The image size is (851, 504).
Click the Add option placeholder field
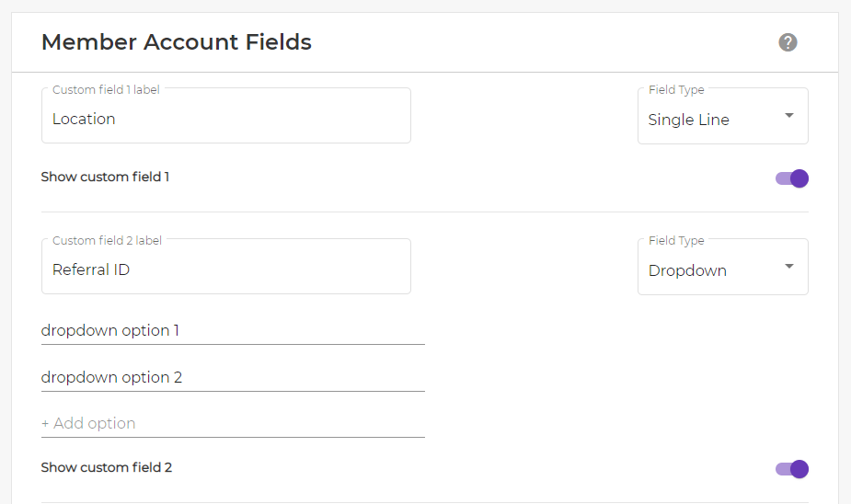(233, 423)
